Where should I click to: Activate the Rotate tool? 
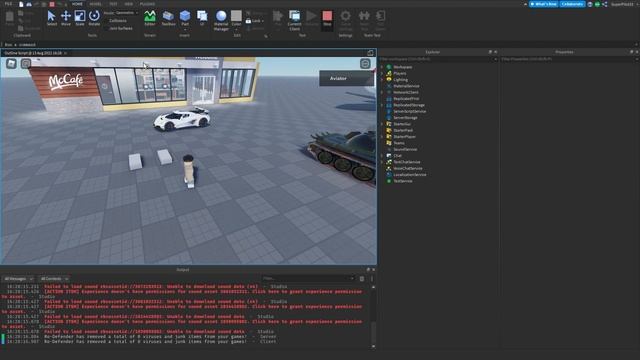[94, 18]
